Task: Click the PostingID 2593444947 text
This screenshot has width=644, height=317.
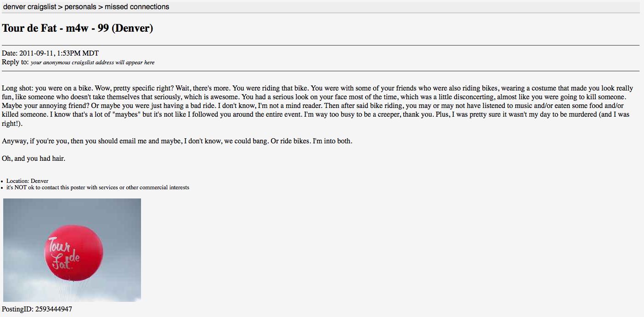Action: click(x=37, y=309)
